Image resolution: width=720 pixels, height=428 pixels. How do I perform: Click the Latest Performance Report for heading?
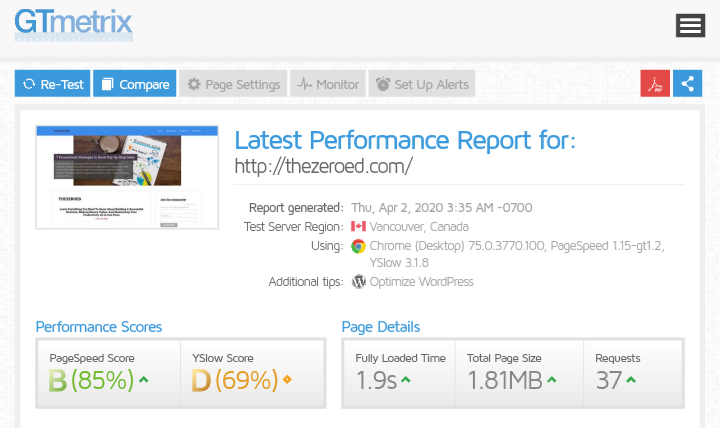(x=405, y=140)
